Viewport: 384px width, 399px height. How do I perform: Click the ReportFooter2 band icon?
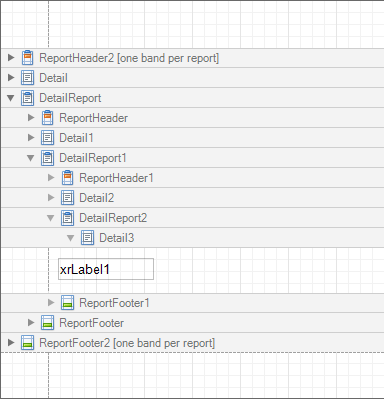pyautogui.click(x=27, y=343)
